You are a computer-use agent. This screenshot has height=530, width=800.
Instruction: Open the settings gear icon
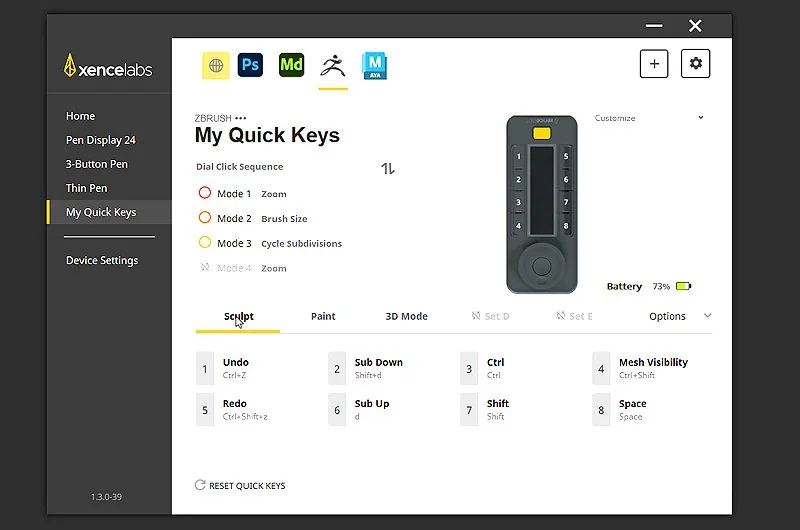pos(695,64)
